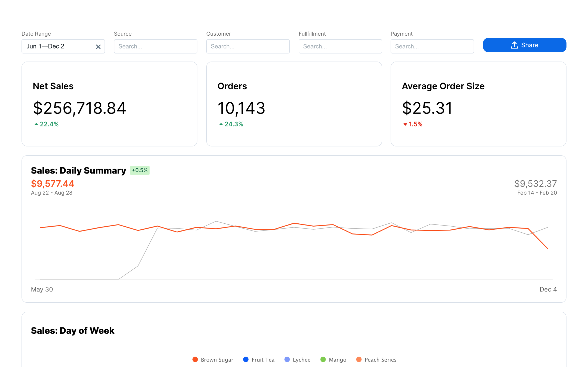This screenshot has width=588, height=389.
Task: Click the upload icon in the Share button
Action: click(514, 45)
